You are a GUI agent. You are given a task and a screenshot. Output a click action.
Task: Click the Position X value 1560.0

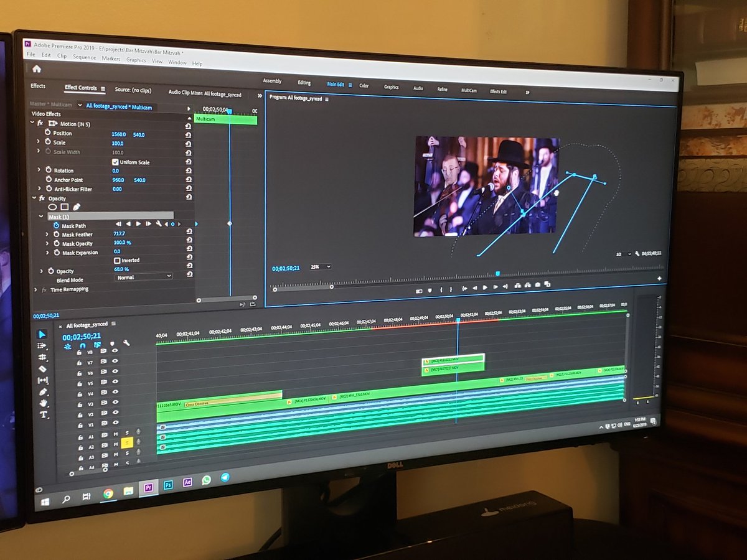118,134
